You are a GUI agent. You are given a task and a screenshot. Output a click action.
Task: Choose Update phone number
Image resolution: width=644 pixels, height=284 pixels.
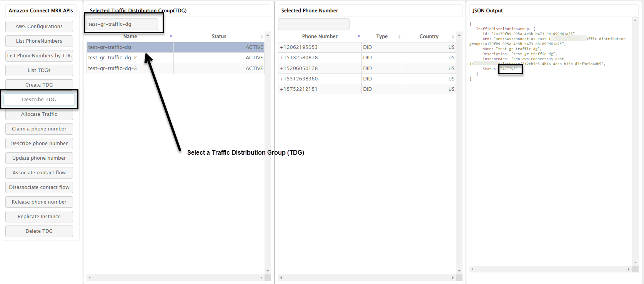[39, 158]
